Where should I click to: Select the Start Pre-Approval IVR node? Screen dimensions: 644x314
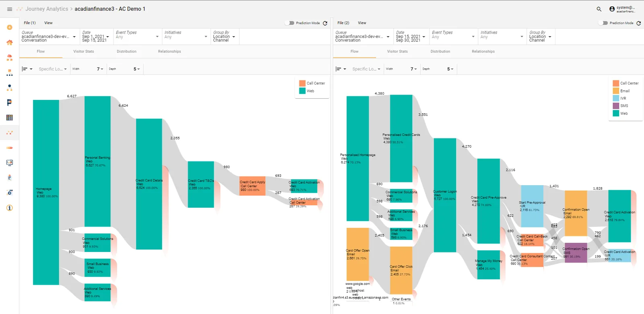coord(532,206)
